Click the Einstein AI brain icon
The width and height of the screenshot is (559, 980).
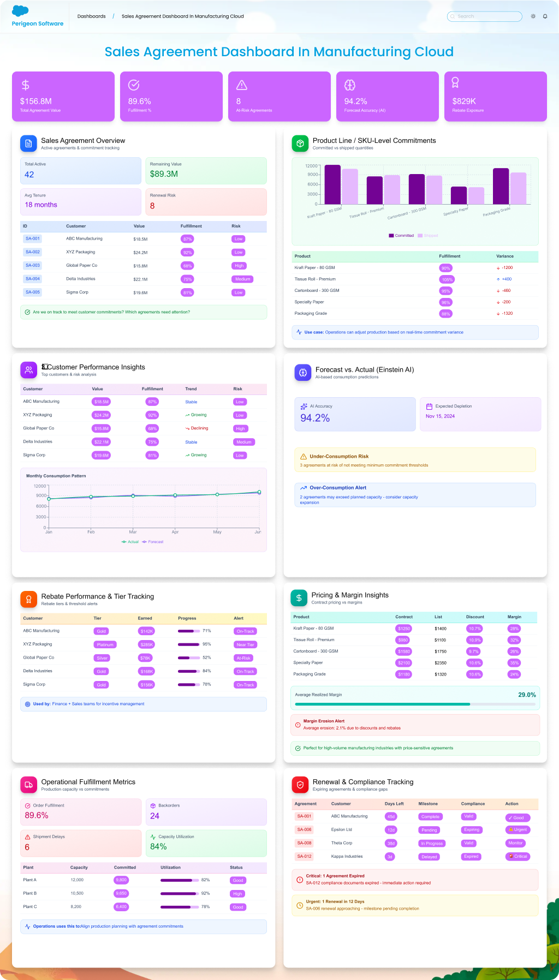pyautogui.click(x=302, y=373)
